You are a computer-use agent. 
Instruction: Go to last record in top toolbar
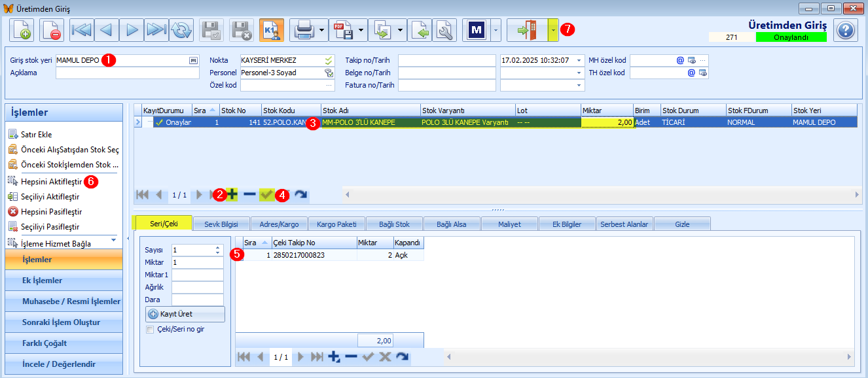[156, 30]
